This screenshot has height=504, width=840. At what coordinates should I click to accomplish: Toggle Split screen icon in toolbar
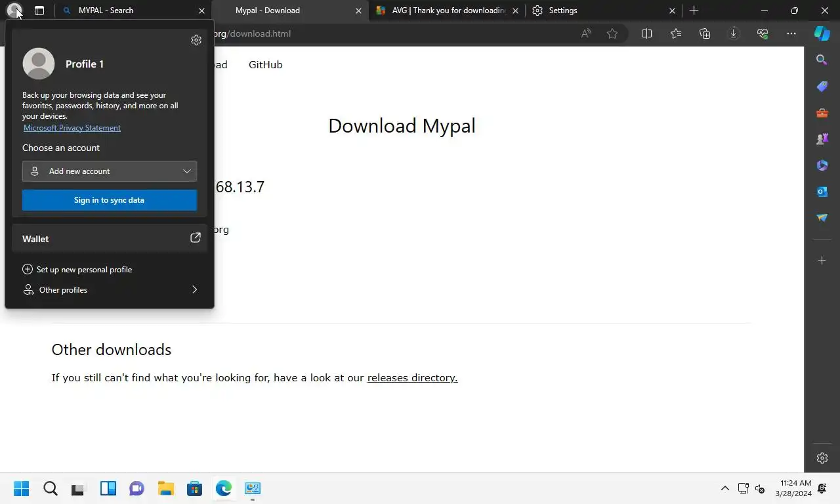646,33
